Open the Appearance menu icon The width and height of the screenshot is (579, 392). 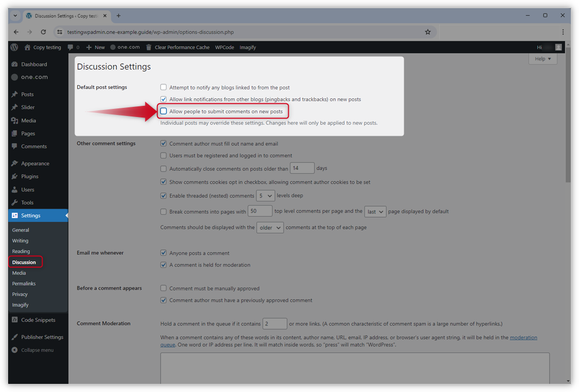pyautogui.click(x=14, y=164)
